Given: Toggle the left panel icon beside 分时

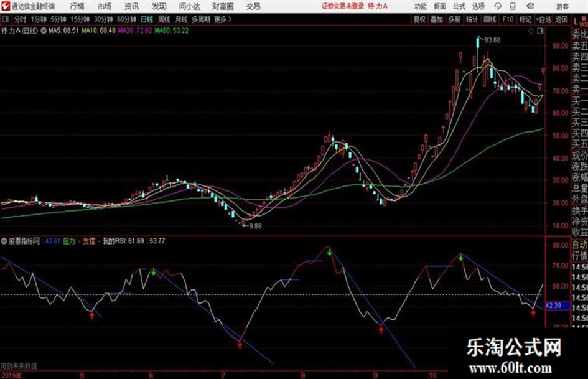Looking at the screenshot, I should tap(6, 19).
